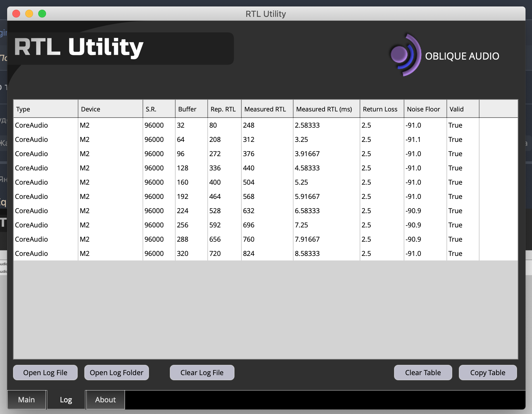Click the Rep. RTL column header

point(225,109)
